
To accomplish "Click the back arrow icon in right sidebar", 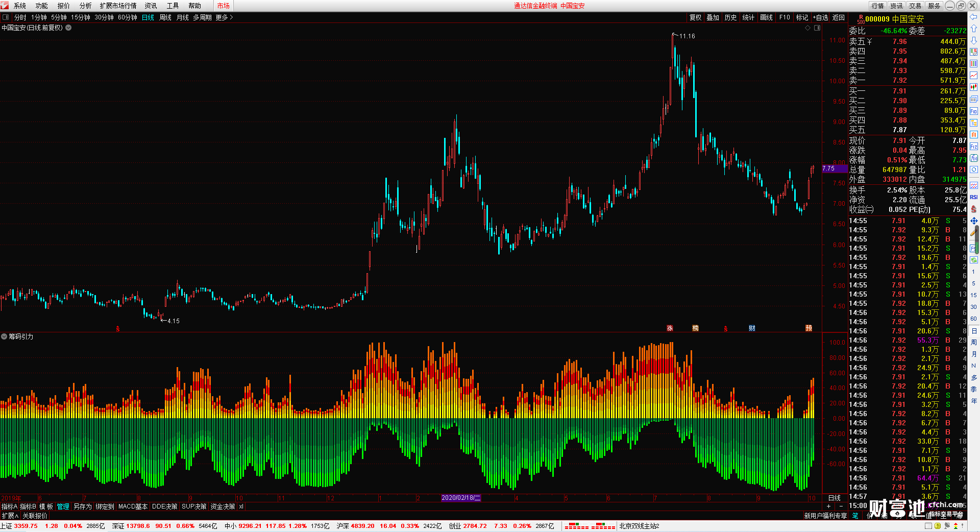I will 973,17.
